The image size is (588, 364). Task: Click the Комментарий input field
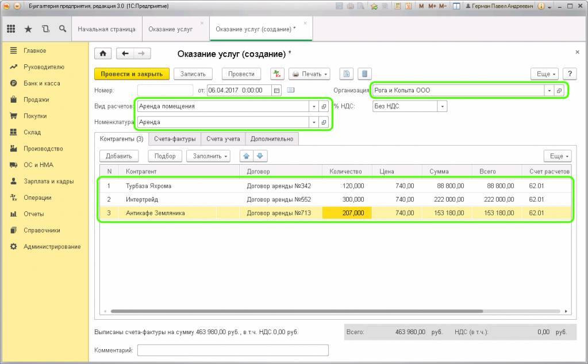233,350
